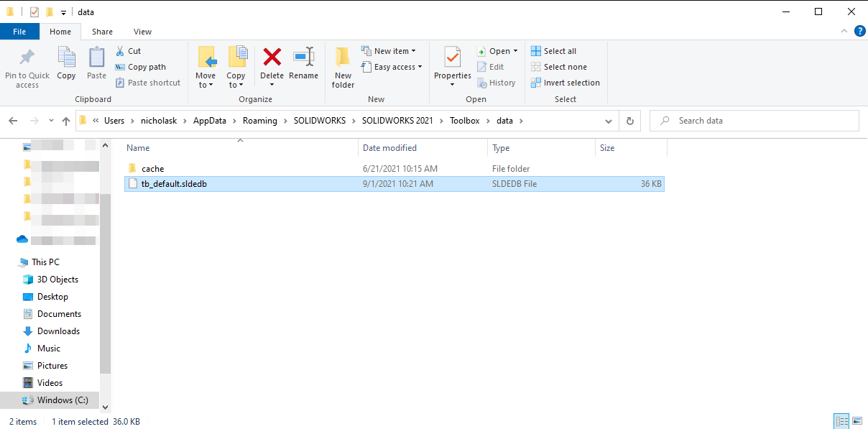Click the Edit command in ribbon
This screenshot has height=429, width=868.
(490, 67)
